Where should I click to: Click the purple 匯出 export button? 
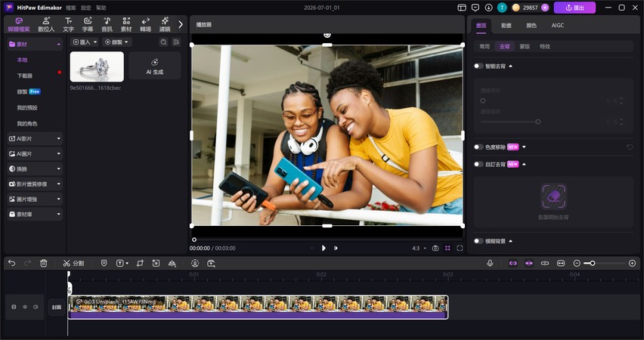(x=574, y=8)
